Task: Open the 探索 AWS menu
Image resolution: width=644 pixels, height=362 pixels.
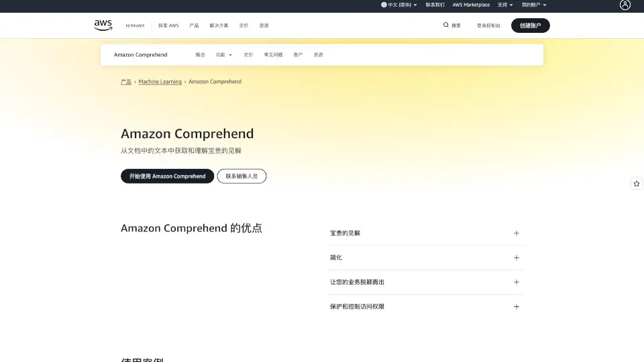Action: tap(168, 25)
